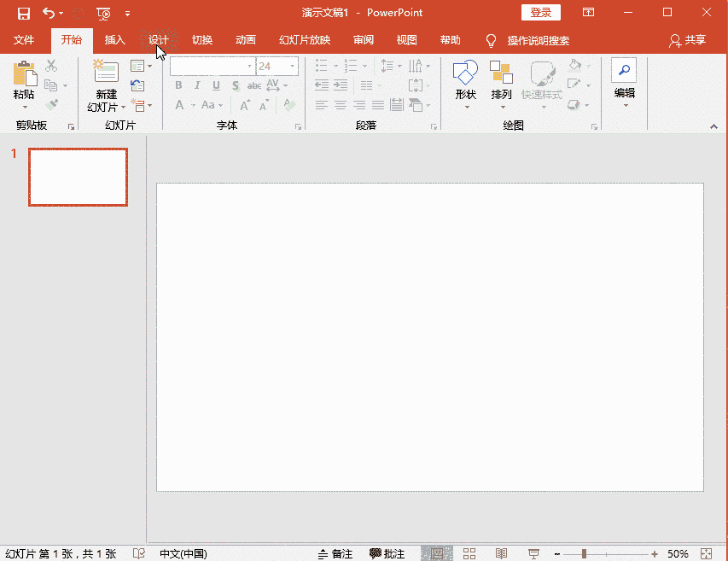
Task: Click zoom out minus button
Action: (x=557, y=553)
